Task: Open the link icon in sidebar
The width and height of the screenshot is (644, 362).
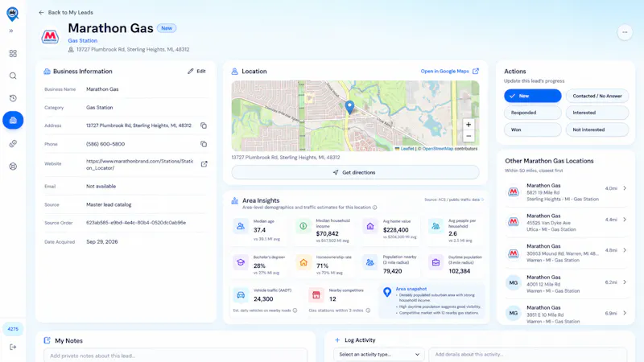Action: 13,144
